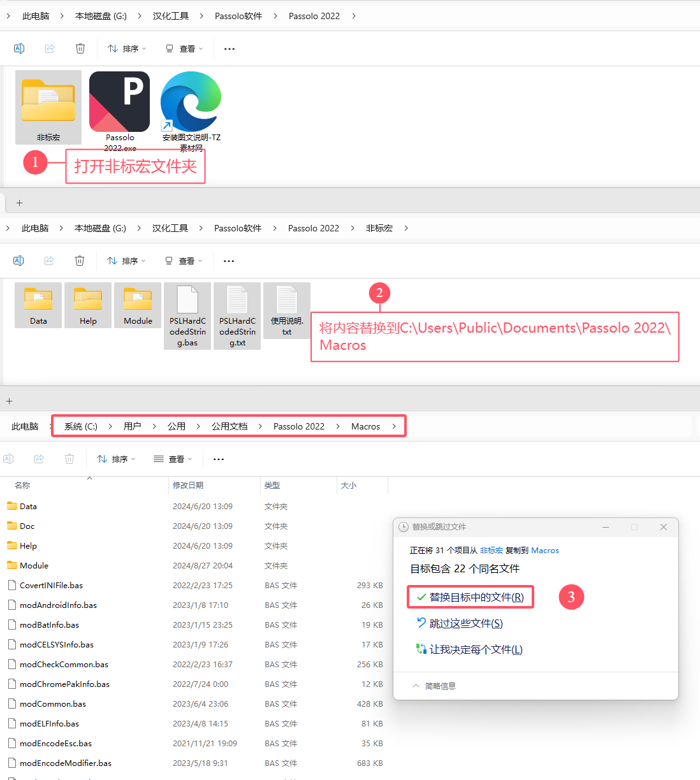The width and height of the screenshot is (700, 780).
Task: Click Macros breadcrumb segment
Action: pyautogui.click(x=365, y=426)
